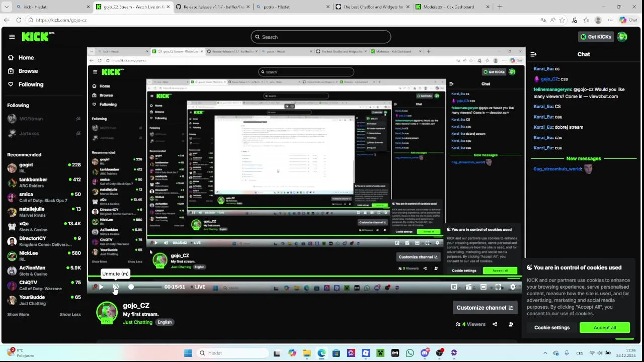Jump to New messages in chat

(584, 159)
